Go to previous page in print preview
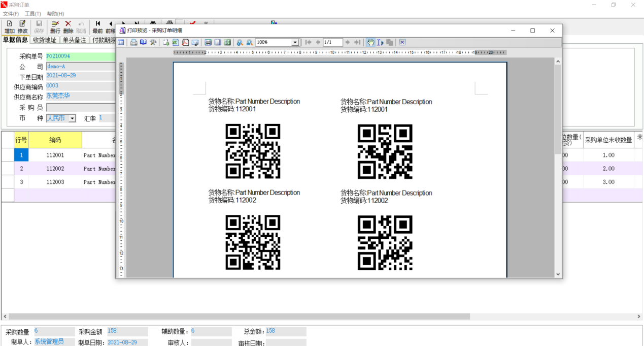This screenshot has height=346, width=644. [318, 43]
